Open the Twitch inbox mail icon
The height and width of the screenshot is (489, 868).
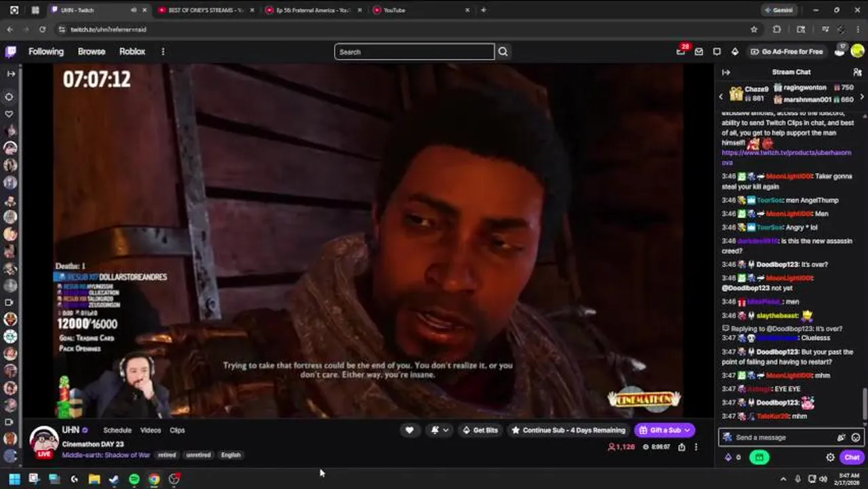699,52
